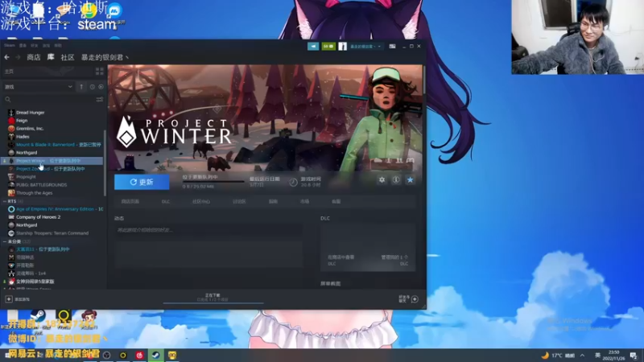
Task: Enter Big Picture mode icon
Action: click(x=392, y=47)
